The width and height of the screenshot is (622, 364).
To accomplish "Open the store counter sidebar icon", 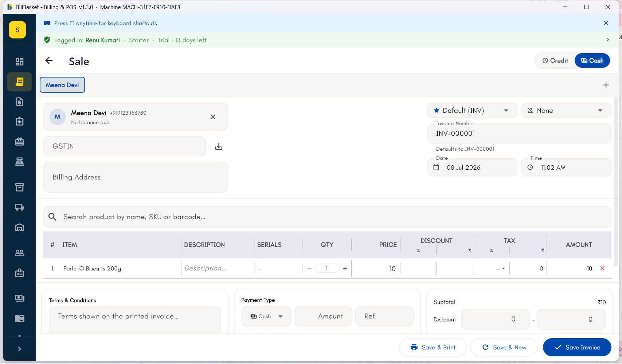I will pos(20,141).
